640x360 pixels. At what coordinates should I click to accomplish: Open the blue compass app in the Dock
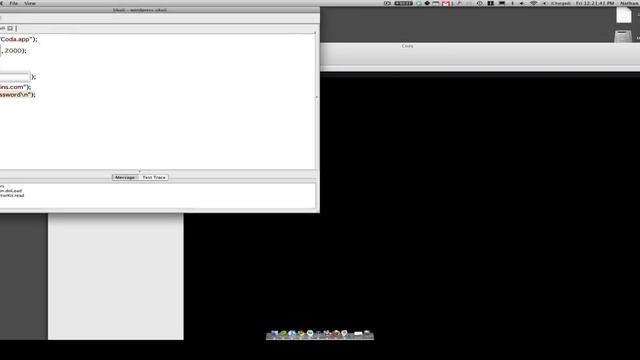pyautogui.click(x=292, y=334)
